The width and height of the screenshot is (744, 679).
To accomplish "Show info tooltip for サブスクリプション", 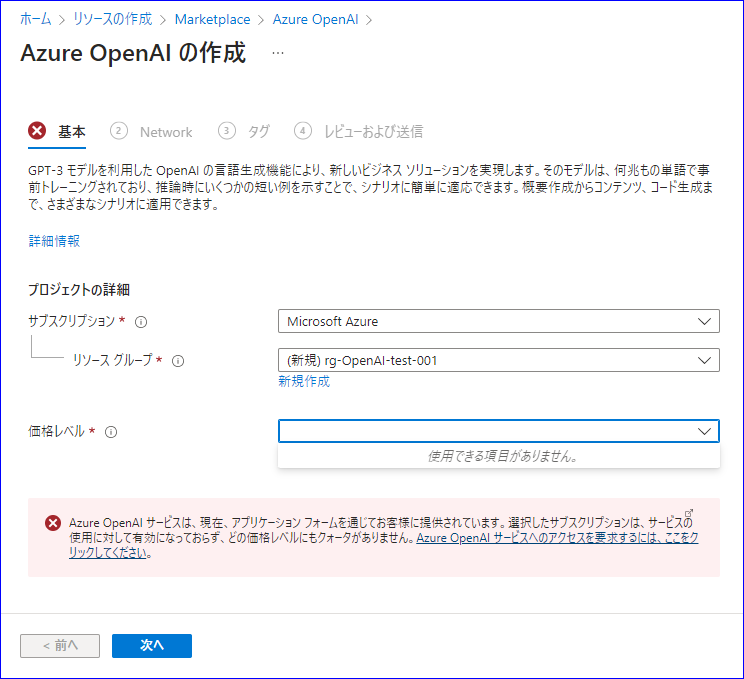I will (141, 322).
